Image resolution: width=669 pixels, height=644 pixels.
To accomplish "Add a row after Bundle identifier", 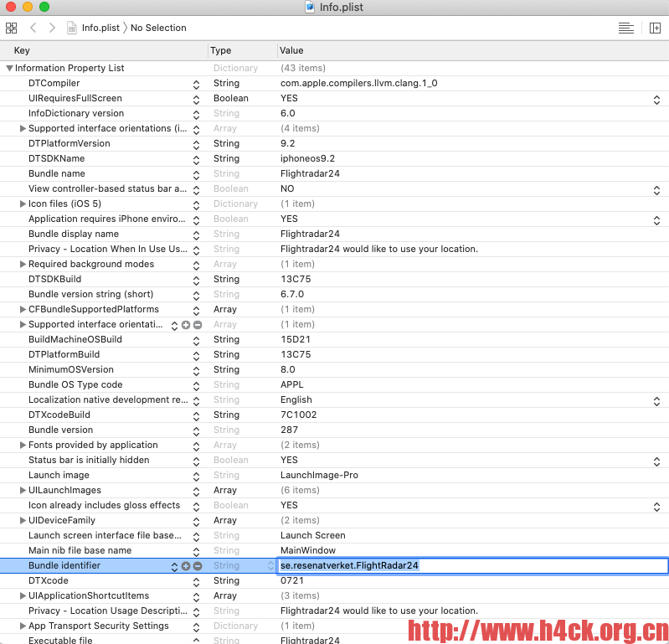I will pyautogui.click(x=186, y=566).
